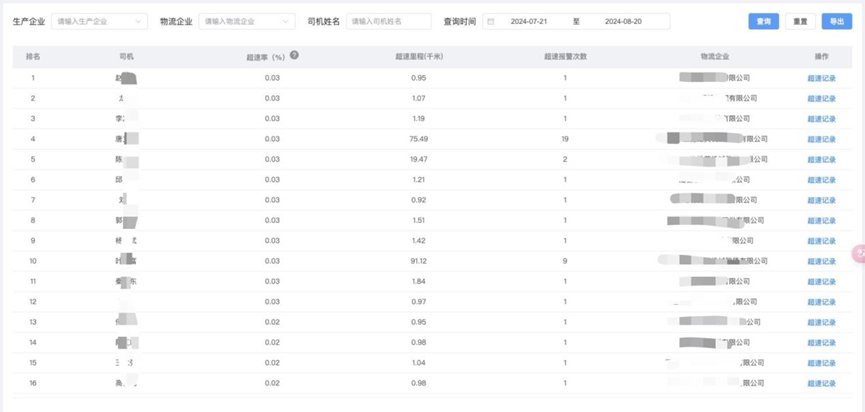Select alarm count 19 in row 4
Viewport: 865px width, 412px height.
pyautogui.click(x=565, y=139)
